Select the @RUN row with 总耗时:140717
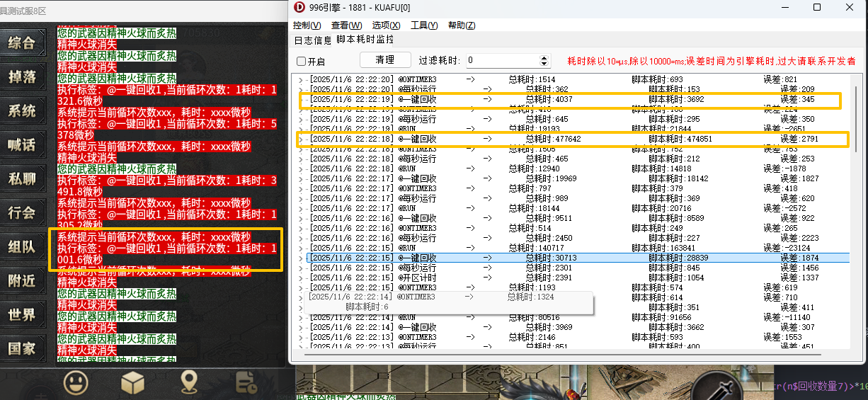Viewport: 868px width, 400px height. click(x=577, y=248)
